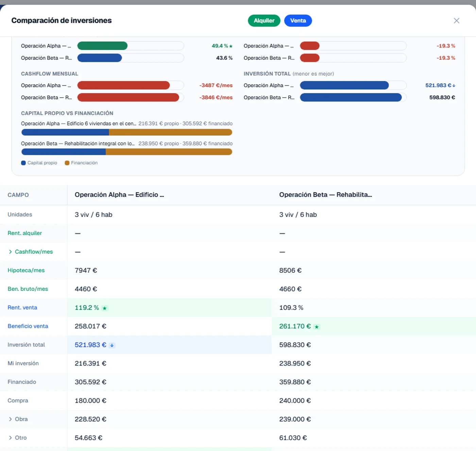The image size is (476, 451).
Task: Click the CASHFLOW MENSUAL section heading
Action: 49,74
